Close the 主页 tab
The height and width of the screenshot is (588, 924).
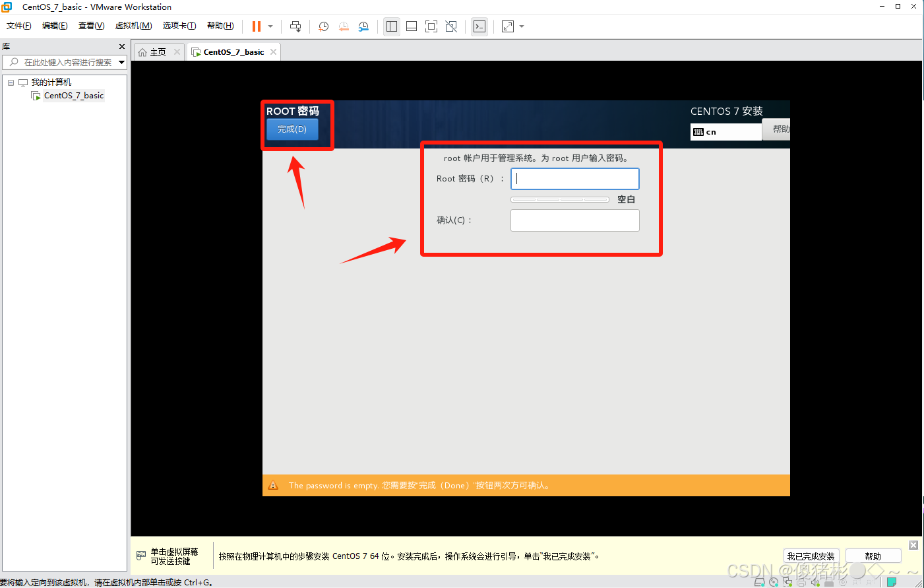click(x=177, y=52)
